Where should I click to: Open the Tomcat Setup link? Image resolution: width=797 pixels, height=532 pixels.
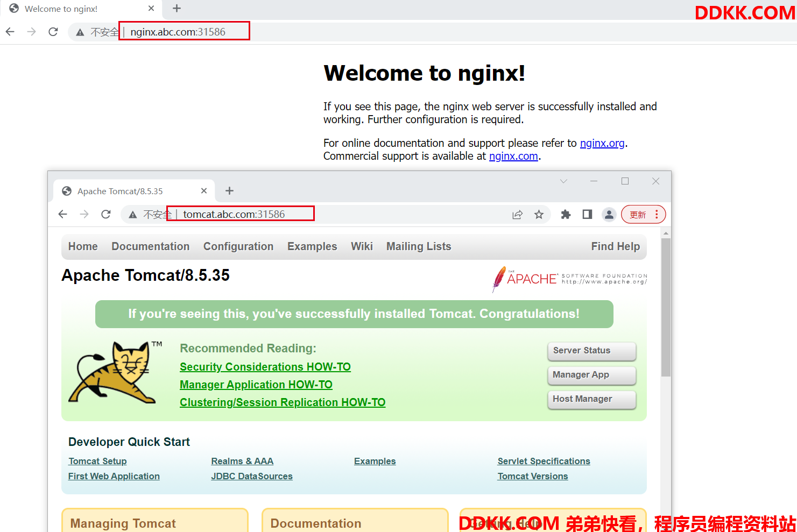97,461
